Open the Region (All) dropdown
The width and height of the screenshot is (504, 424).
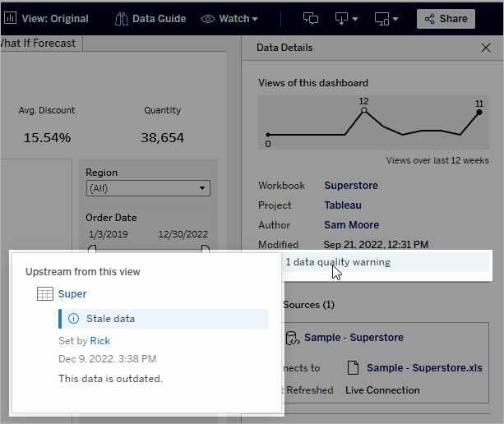(148, 188)
